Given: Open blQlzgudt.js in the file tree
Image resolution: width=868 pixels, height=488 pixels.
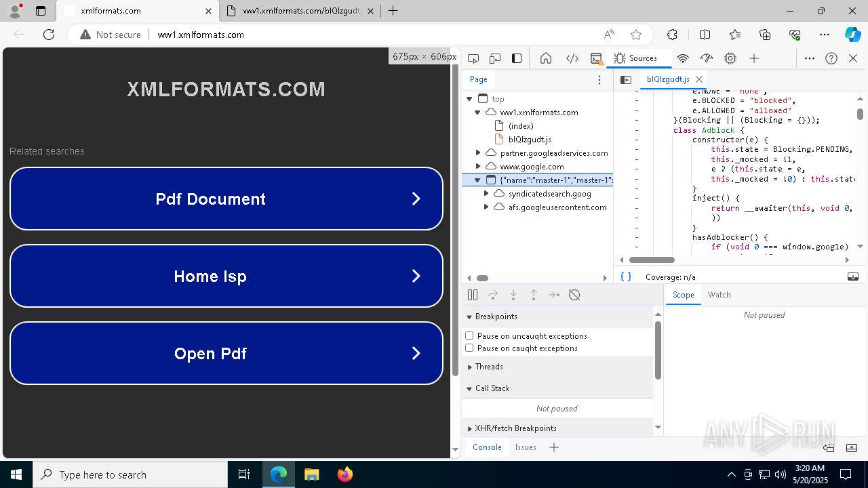Looking at the screenshot, I should pos(530,140).
